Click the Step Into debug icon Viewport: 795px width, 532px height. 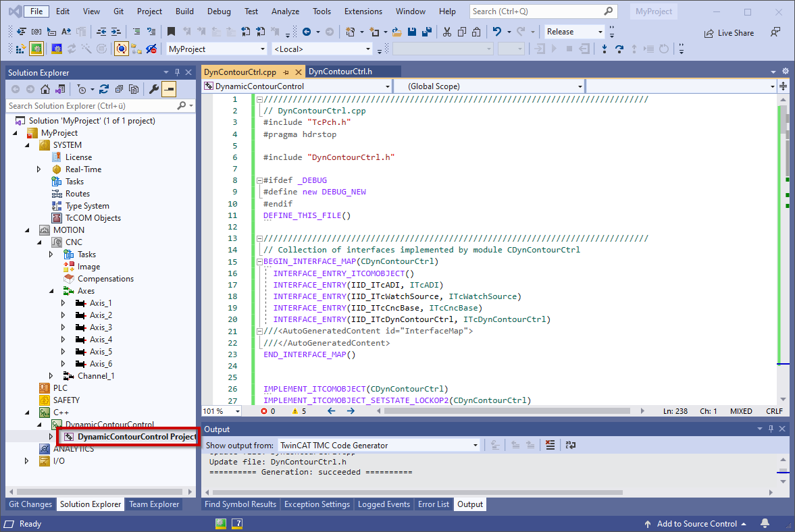[x=604, y=49]
